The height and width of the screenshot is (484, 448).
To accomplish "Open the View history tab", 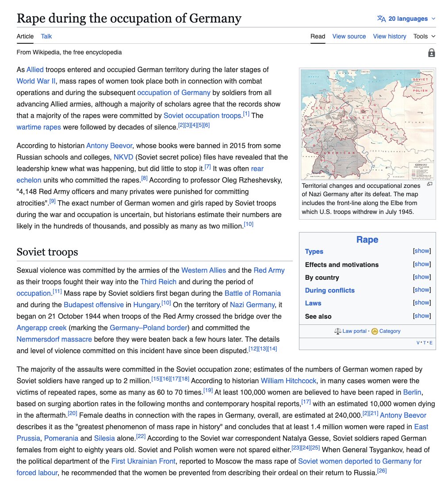I will tap(389, 36).
